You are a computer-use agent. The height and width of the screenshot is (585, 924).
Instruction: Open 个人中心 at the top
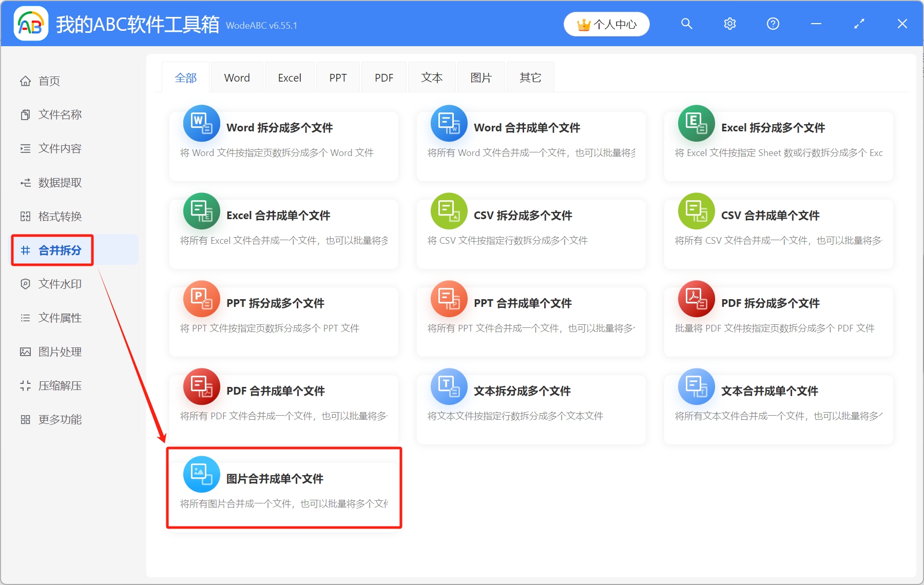606,24
